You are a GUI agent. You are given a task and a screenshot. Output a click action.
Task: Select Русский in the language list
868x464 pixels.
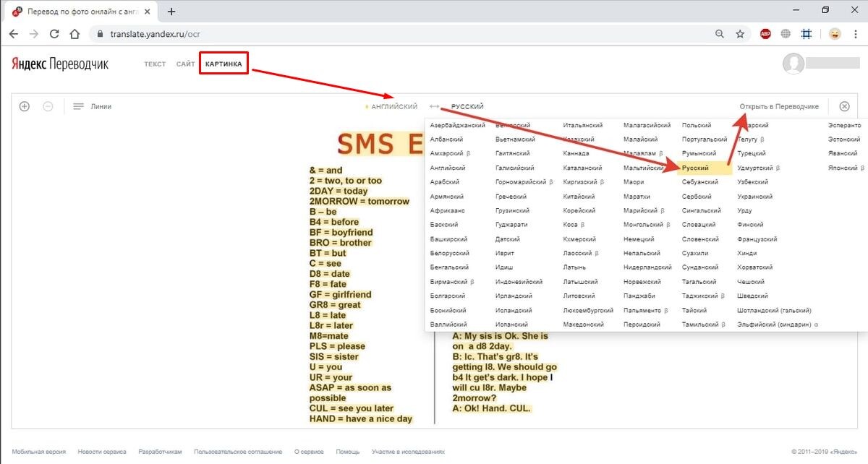(x=695, y=168)
